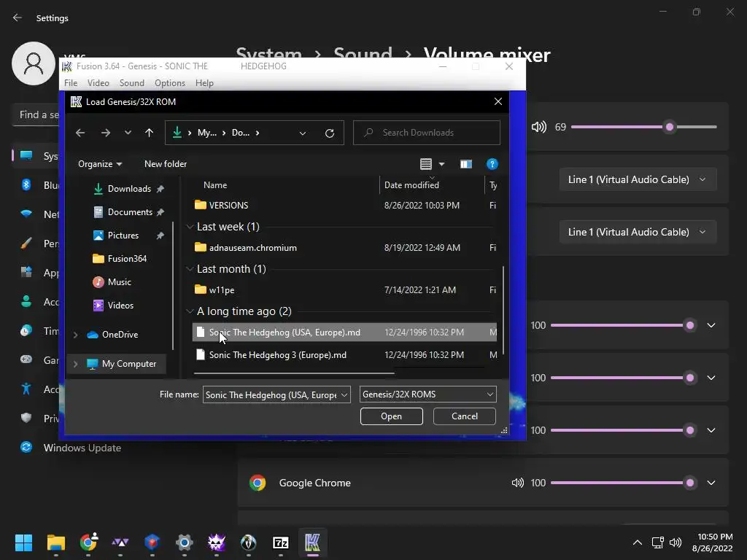Open Fusion's Video menu
Viewport: 747px width, 560px height.
[x=98, y=83]
